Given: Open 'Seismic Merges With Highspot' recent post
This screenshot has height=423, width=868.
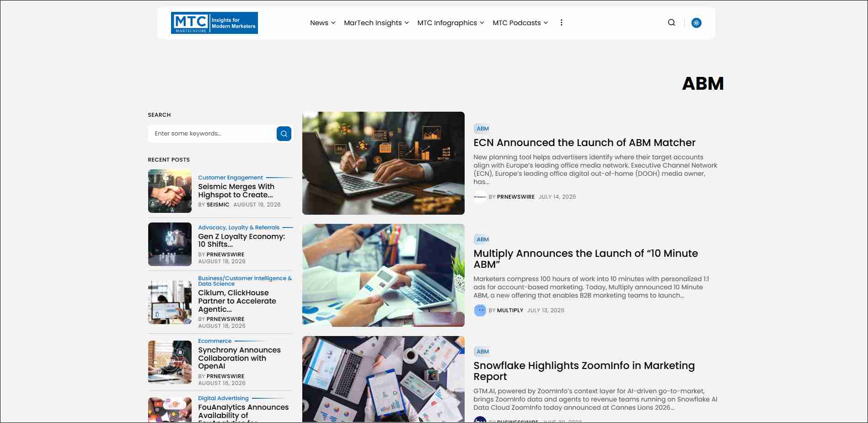Looking at the screenshot, I should point(236,191).
